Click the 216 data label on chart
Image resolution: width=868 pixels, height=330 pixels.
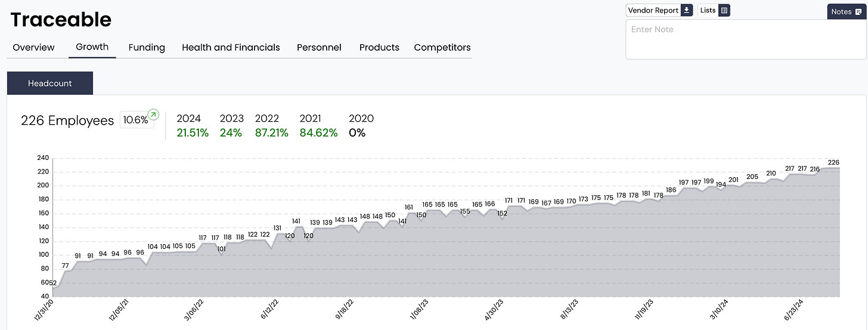tap(815, 169)
